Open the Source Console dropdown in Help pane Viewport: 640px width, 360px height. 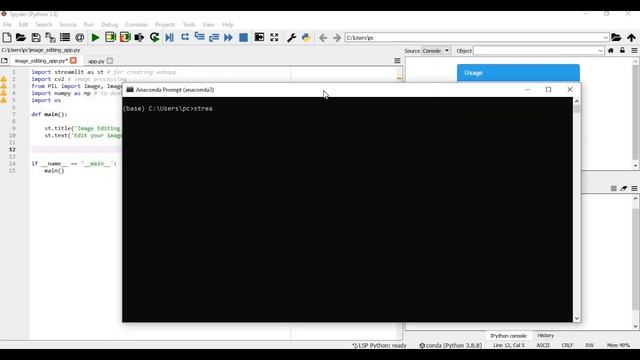pyautogui.click(x=436, y=51)
